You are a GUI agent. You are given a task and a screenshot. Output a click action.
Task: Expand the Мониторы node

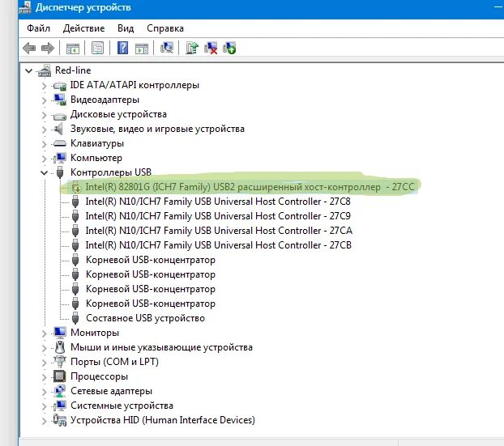[x=44, y=333]
